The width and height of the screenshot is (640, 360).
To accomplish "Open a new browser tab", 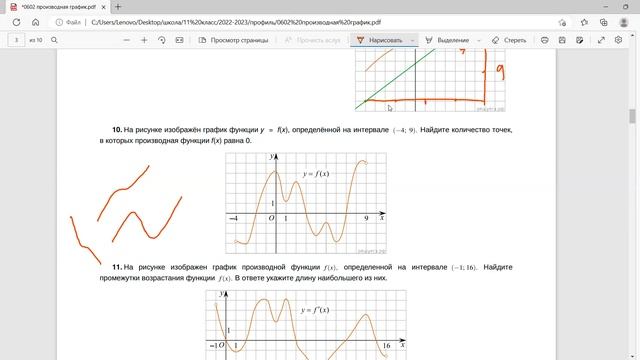I will (x=118, y=7).
